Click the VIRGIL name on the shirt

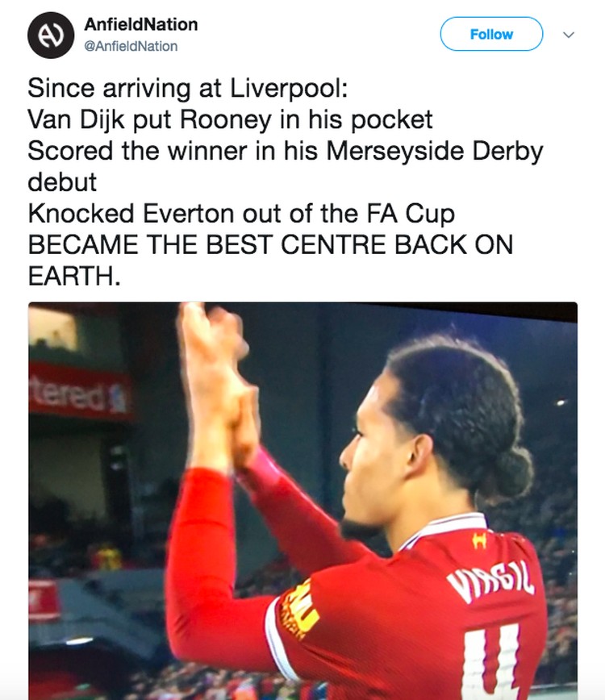(490, 581)
